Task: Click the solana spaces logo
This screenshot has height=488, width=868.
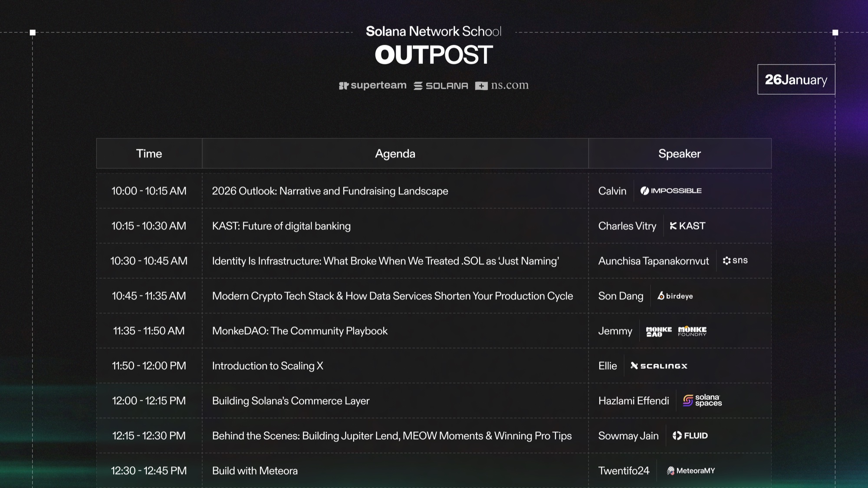Action: click(702, 400)
